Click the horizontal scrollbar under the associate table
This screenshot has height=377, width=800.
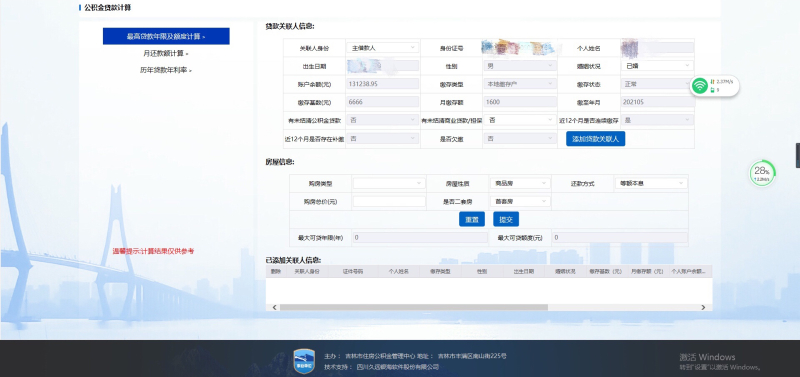click(x=413, y=308)
